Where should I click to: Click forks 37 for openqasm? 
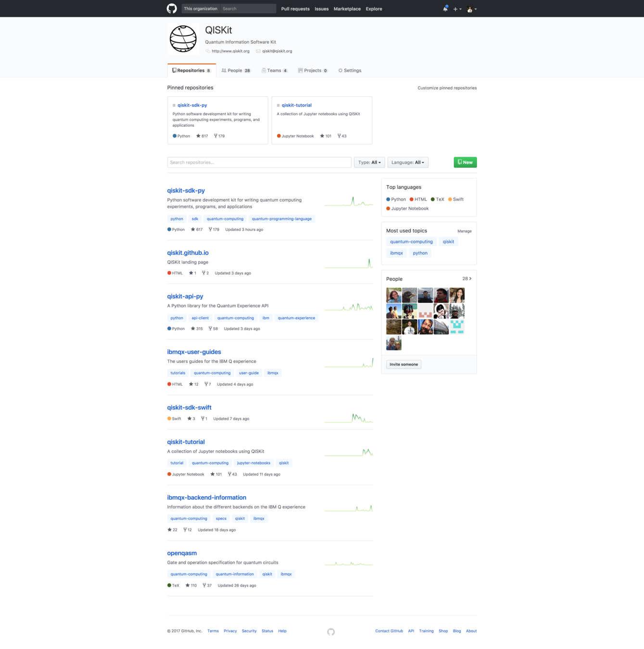coord(207,586)
